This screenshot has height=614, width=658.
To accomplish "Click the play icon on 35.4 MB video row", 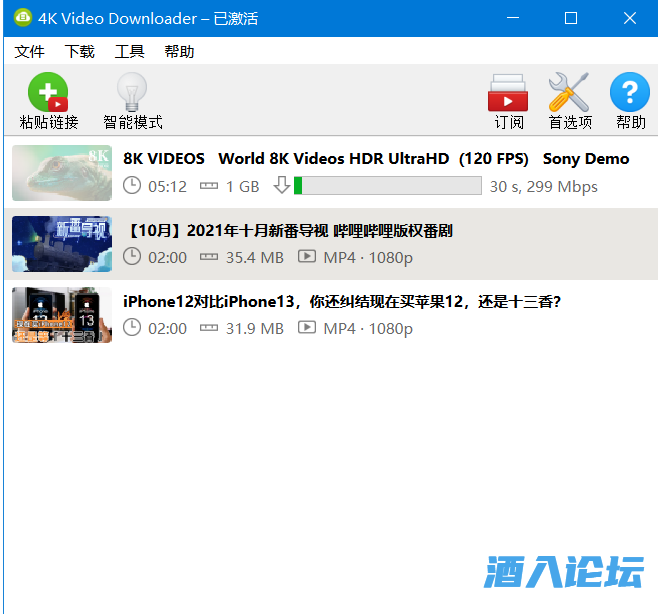I will pos(307,257).
